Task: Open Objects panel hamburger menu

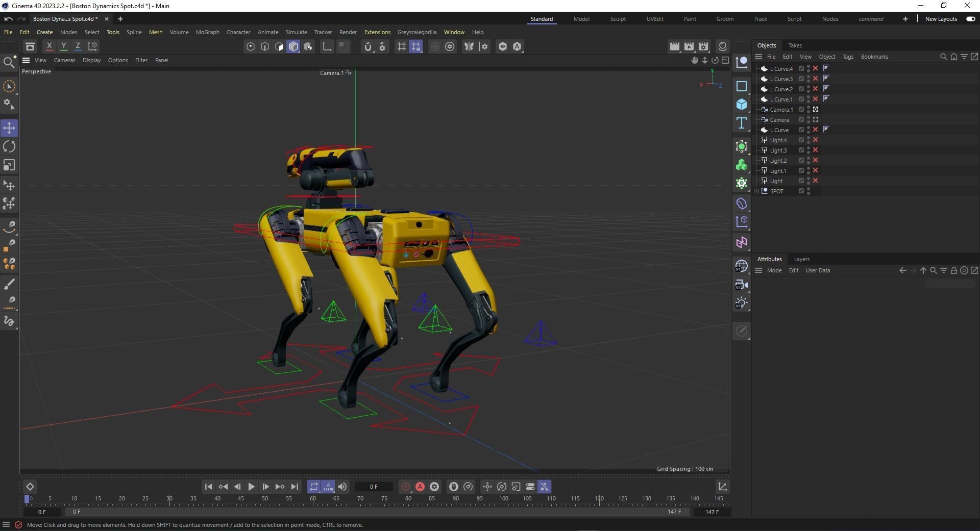Action: pyautogui.click(x=758, y=57)
